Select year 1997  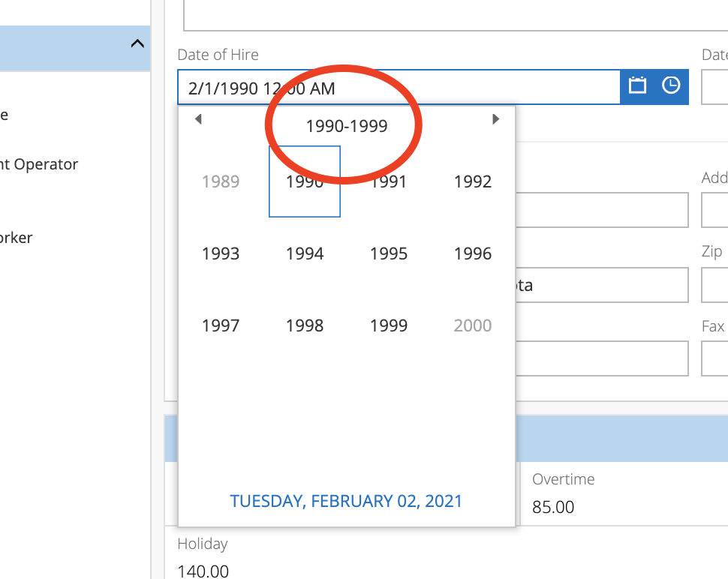(221, 325)
